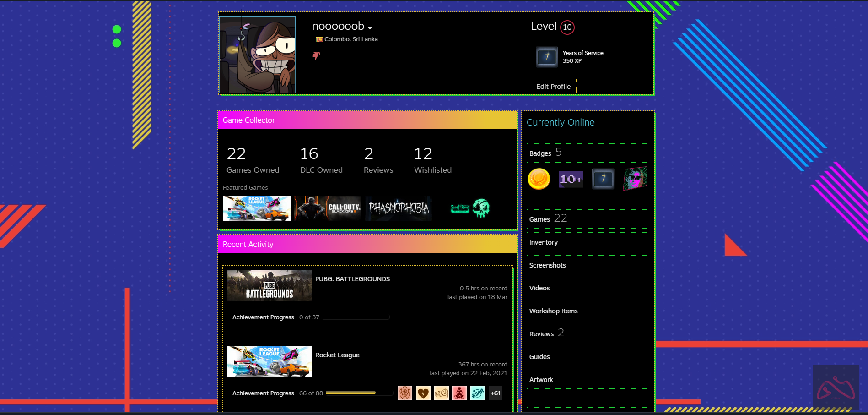Click the +61 more achievements box
The image size is (868, 415).
[x=496, y=393]
